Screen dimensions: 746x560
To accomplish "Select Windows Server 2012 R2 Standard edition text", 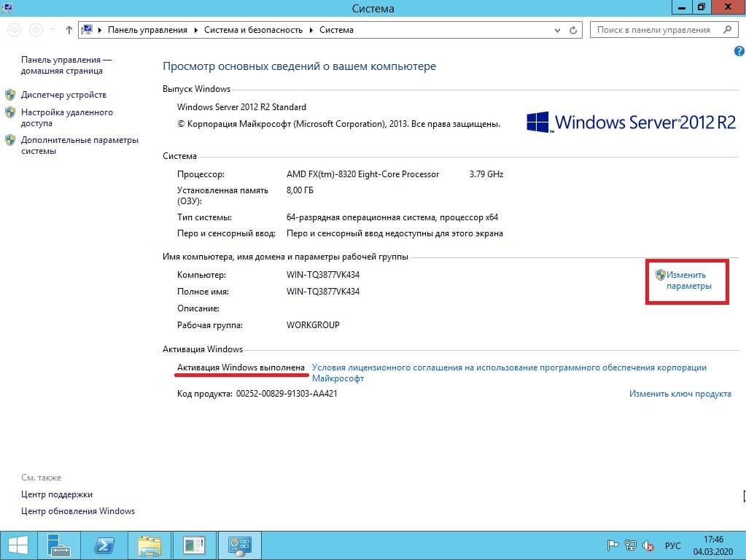I will (241, 107).
